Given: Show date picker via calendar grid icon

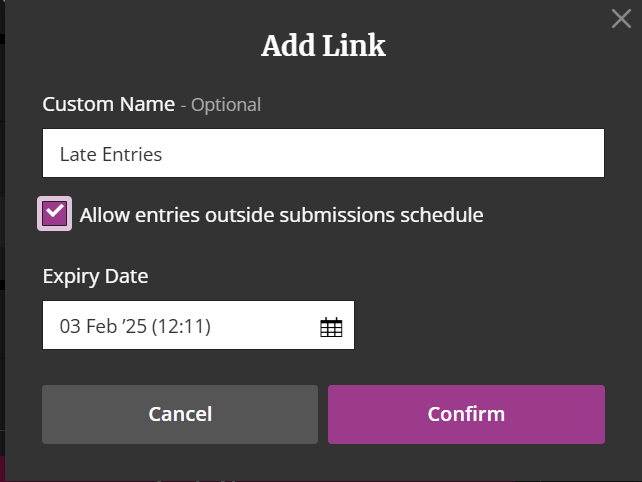Looking at the screenshot, I should (331, 327).
